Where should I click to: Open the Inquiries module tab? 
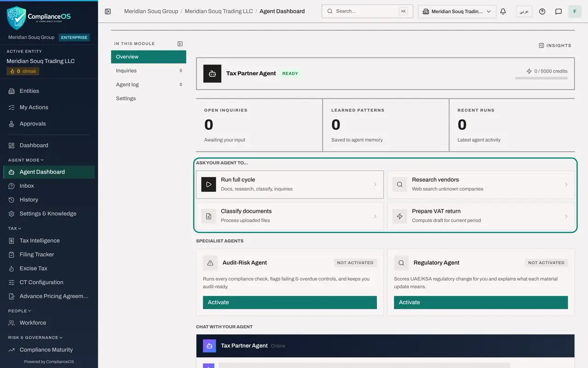click(148, 71)
